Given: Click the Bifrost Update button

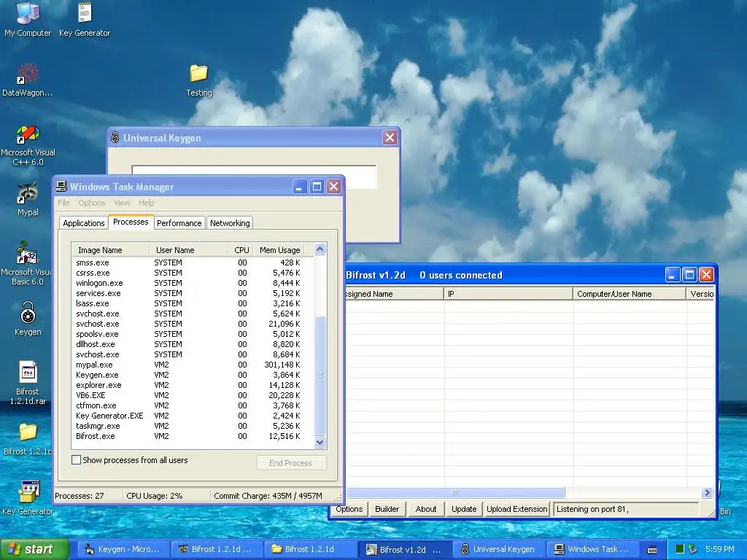Looking at the screenshot, I should pyautogui.click(x=464, y=509).
